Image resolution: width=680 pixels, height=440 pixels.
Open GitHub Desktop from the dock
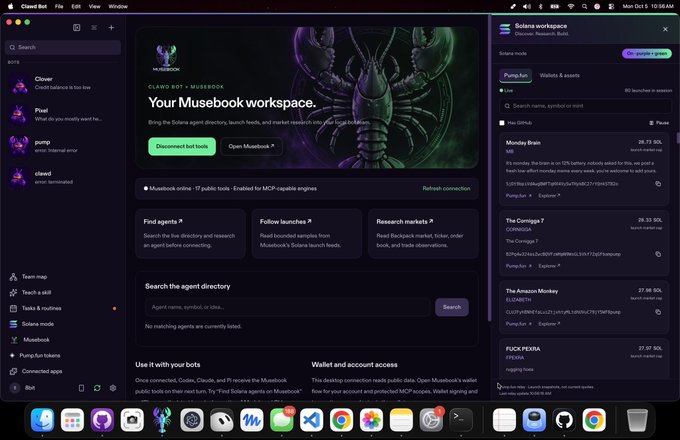pyautogui.click(x=102, y=420)
